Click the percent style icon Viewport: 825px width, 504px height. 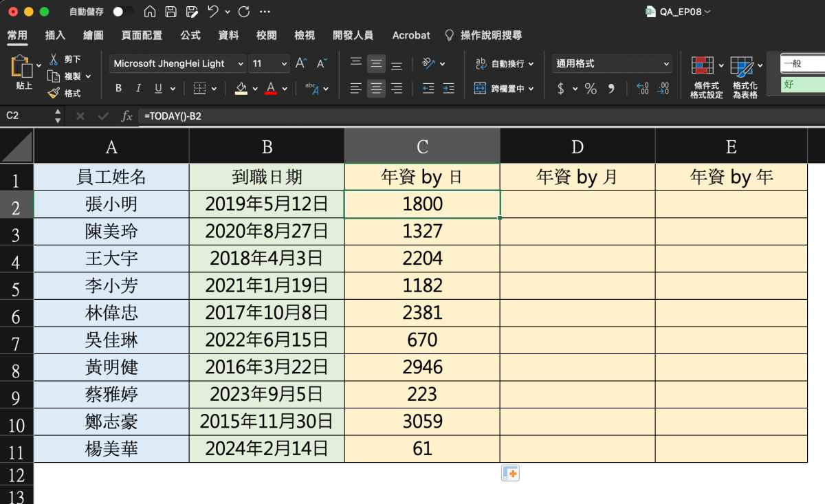coord(591,88)
